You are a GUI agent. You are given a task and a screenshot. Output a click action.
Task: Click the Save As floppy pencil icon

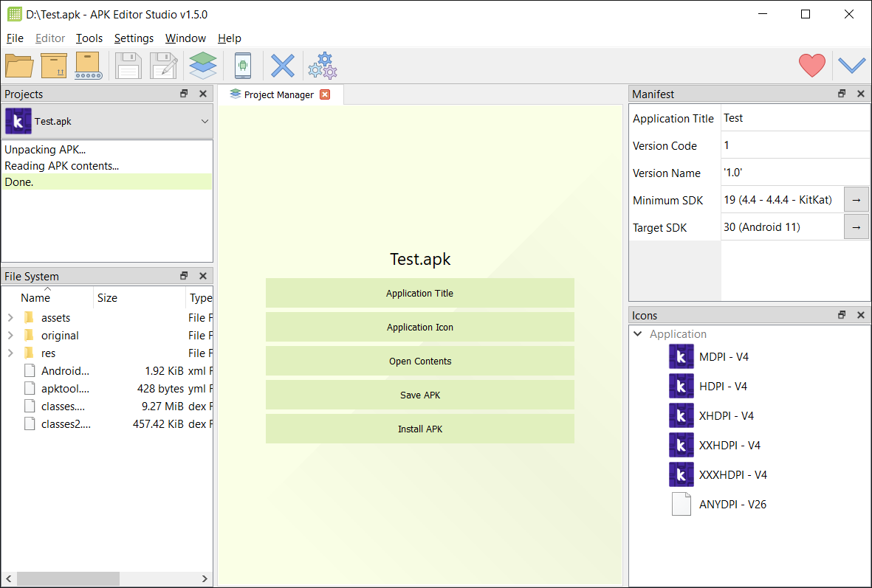tap(164, 66)
